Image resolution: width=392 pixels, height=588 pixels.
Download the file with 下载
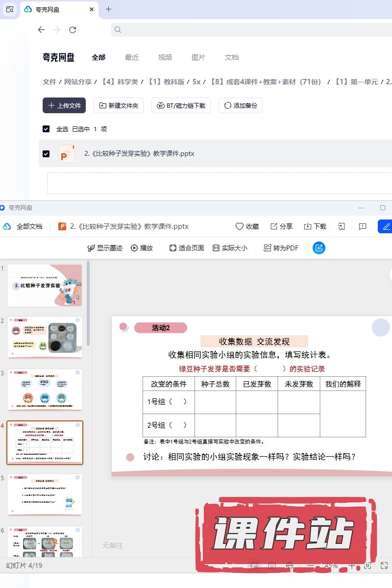pos(315,226)
